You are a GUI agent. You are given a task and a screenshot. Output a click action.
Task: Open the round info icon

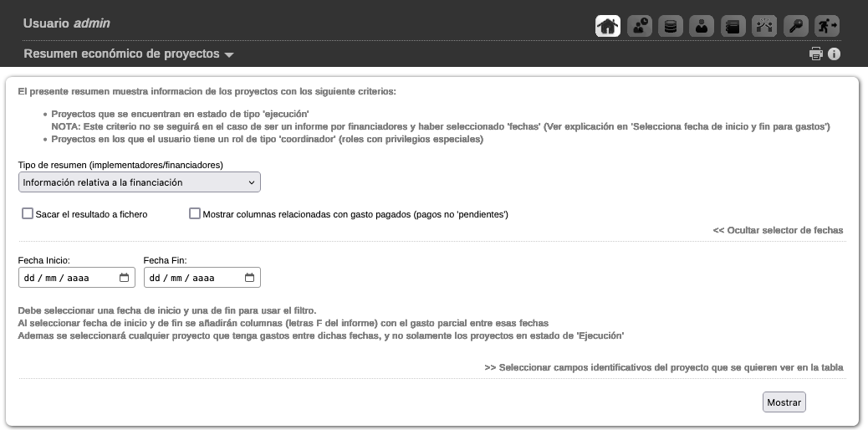[834, 54]
